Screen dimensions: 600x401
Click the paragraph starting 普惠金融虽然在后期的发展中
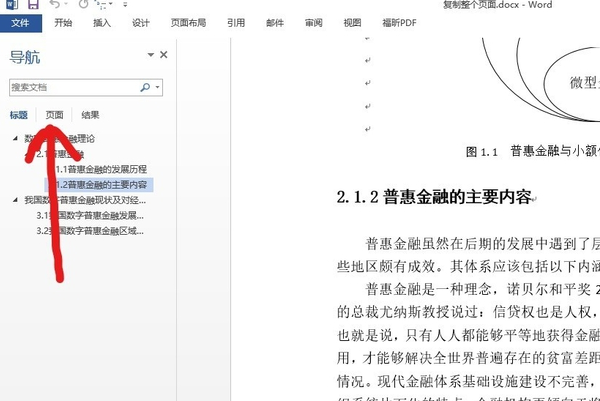[483, 244]
